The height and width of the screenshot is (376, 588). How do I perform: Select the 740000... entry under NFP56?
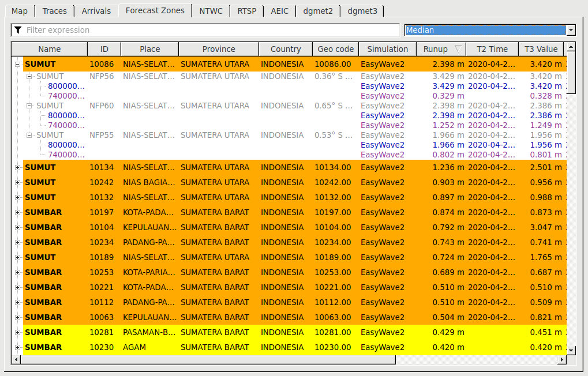click(x=66, y=96)
